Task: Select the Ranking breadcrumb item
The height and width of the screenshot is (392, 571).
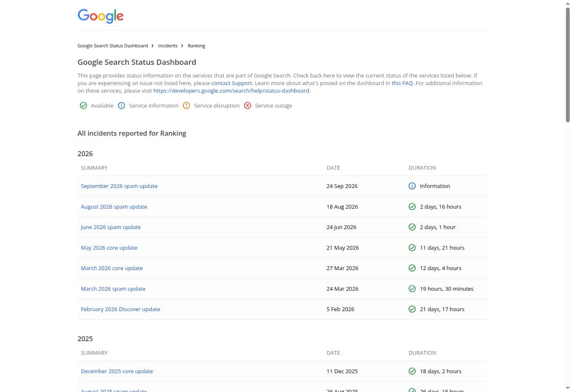Action: [197, 46]
